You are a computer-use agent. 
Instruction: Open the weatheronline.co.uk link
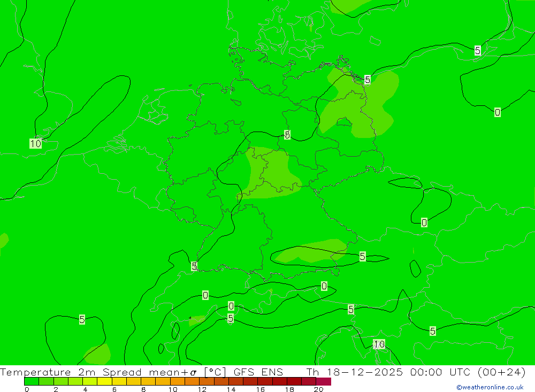point(490,387)
